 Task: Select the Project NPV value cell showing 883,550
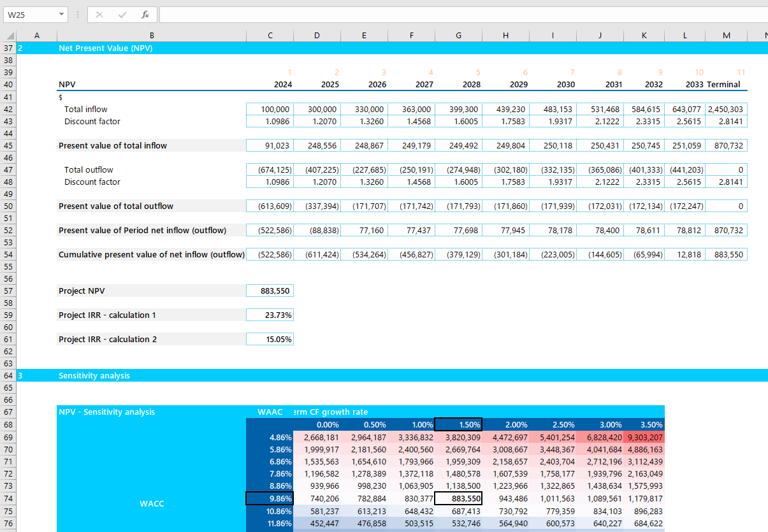269,291
